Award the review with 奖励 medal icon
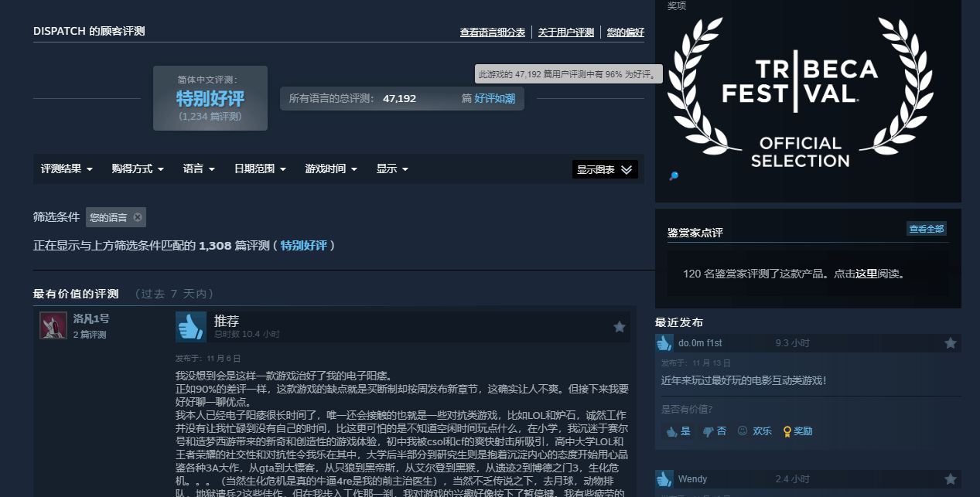 click(797, 431)
